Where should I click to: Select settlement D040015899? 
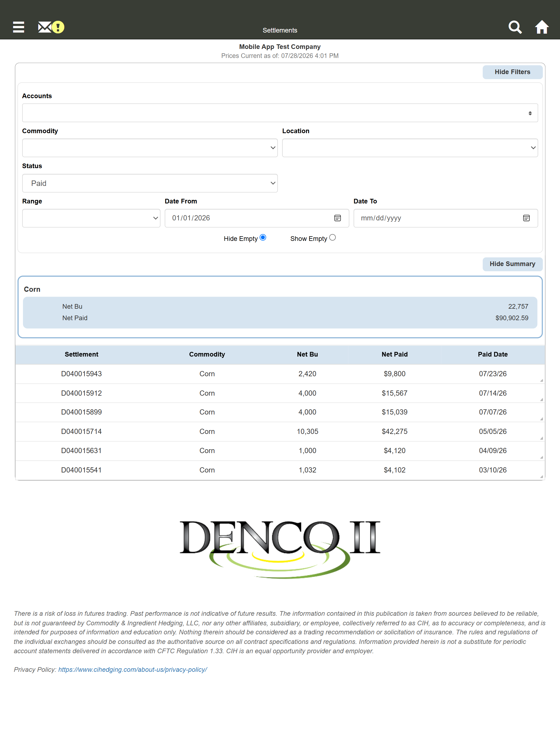tap(81, 412)
